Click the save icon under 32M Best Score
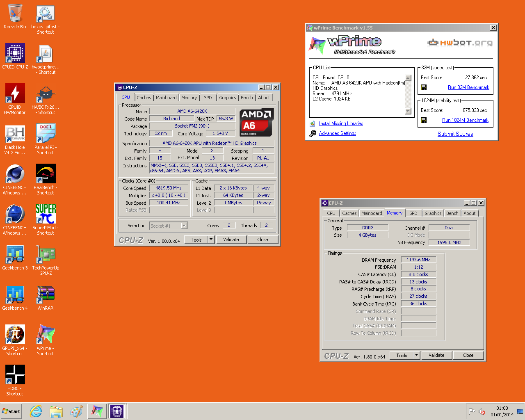 pyautogui.click(x=424, y=87)
